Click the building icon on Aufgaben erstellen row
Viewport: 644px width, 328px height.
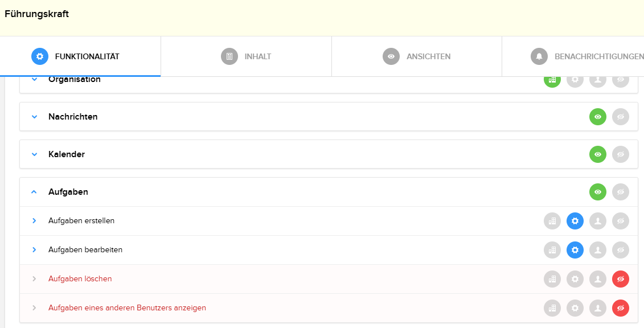point(552,221)
